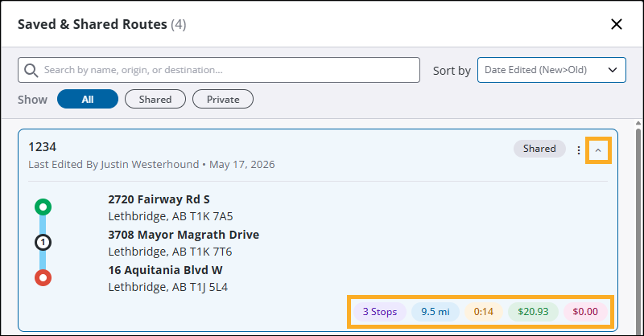Viewport: 644px width, 336px height.
Task: Open the three-dot menu for route 1234
Action: click(579, 150)
